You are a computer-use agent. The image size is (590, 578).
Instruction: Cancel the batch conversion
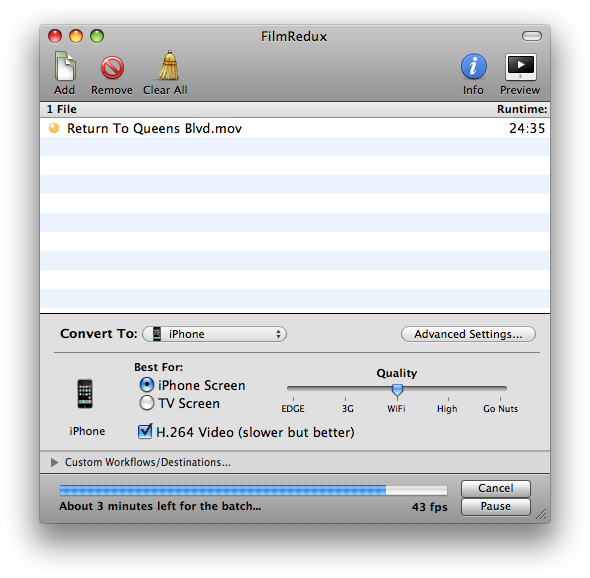pos(496,488)
